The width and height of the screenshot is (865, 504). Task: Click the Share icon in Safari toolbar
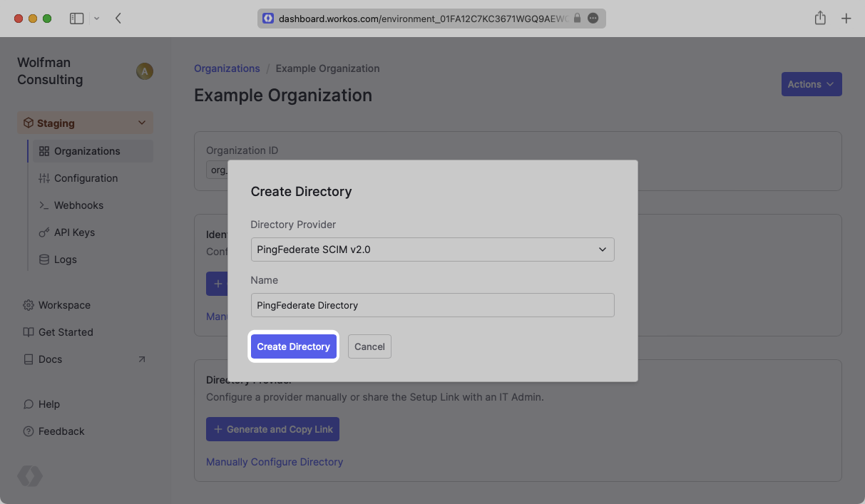pos(820,19)
